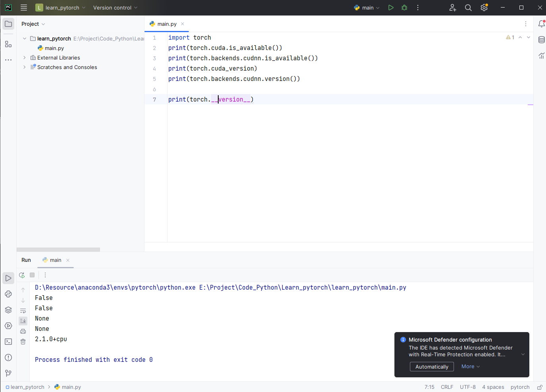This screenshot has height=392, width=546.
Task: Open the Version control dropdown
Action: (x=115, y=8)
